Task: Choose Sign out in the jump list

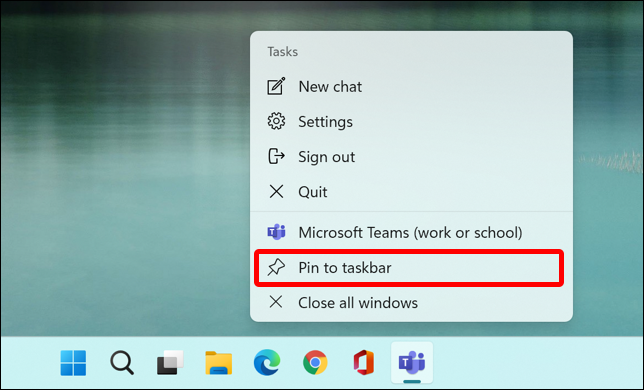Action: click(411, 157)
